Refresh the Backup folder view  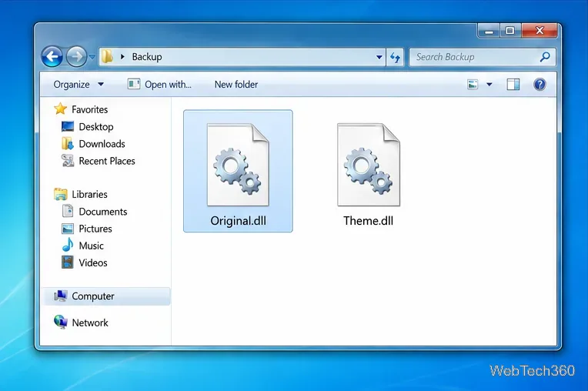click(395, 57)
